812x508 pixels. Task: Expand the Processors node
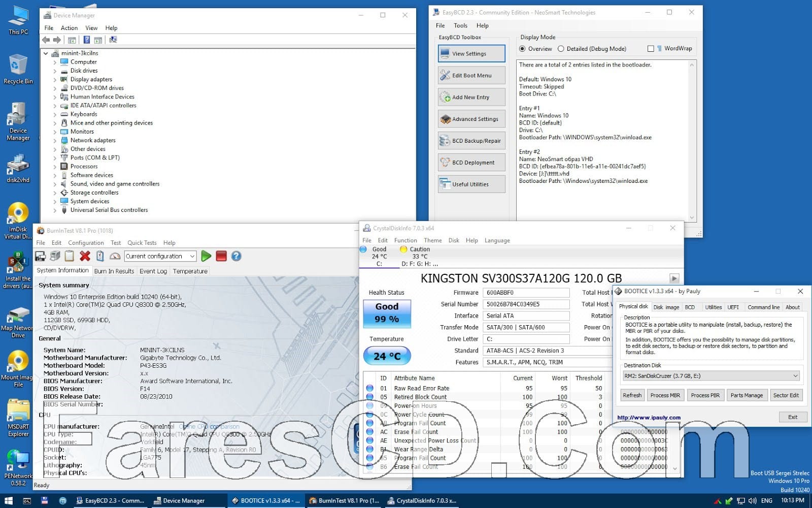[55, 167]
